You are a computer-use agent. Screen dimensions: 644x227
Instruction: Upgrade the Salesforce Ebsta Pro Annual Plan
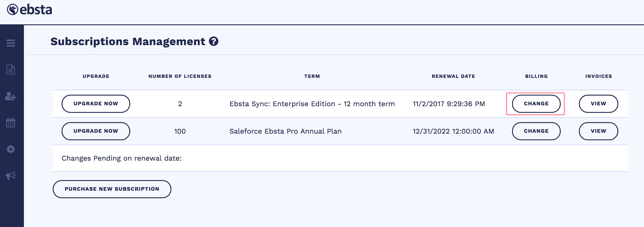click(x=96, y=131)
